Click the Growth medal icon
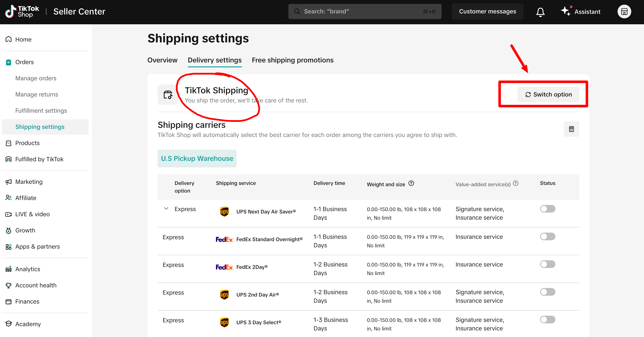The width and height of the screenshot is (644, 337). (x=9, y=230)
